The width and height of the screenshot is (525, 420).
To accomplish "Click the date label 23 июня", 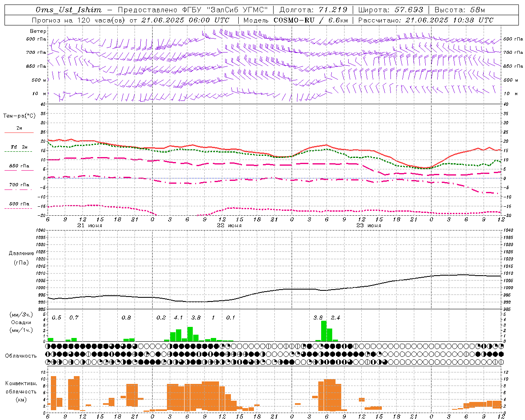I will [369, 226].
